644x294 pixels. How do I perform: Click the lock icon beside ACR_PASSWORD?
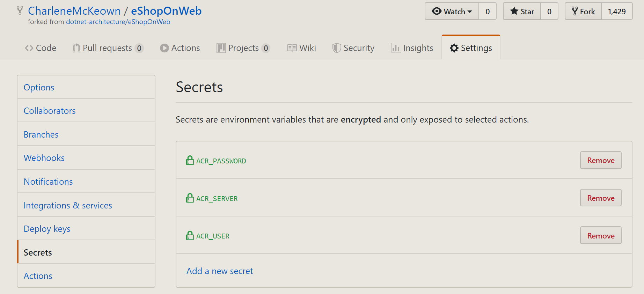coord(190,160)
